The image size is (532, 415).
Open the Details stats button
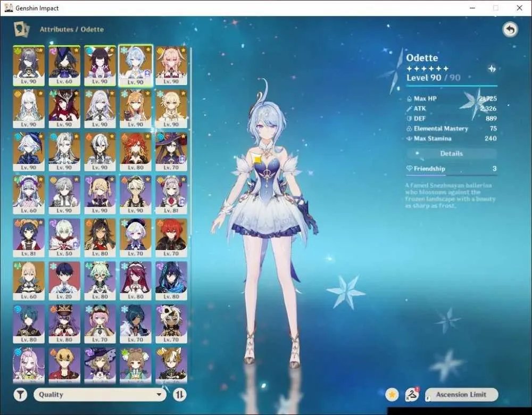452,153
